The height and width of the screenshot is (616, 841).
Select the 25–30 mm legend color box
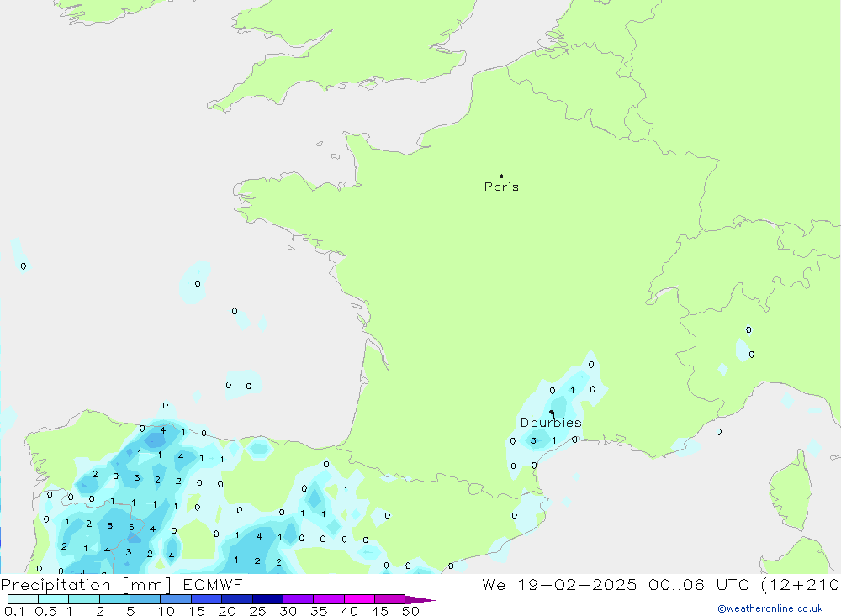point(267,599)
